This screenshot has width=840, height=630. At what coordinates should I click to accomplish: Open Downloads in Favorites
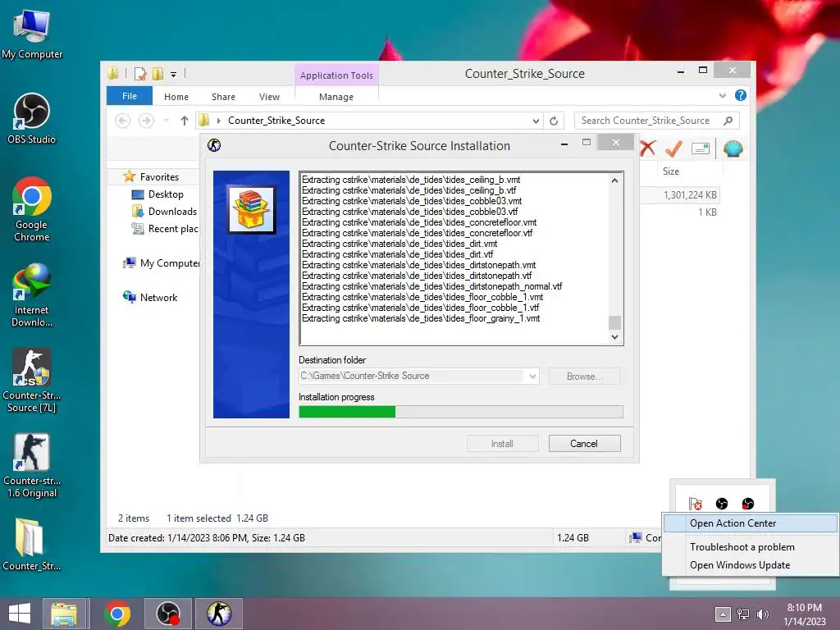(x=164, y=211)
